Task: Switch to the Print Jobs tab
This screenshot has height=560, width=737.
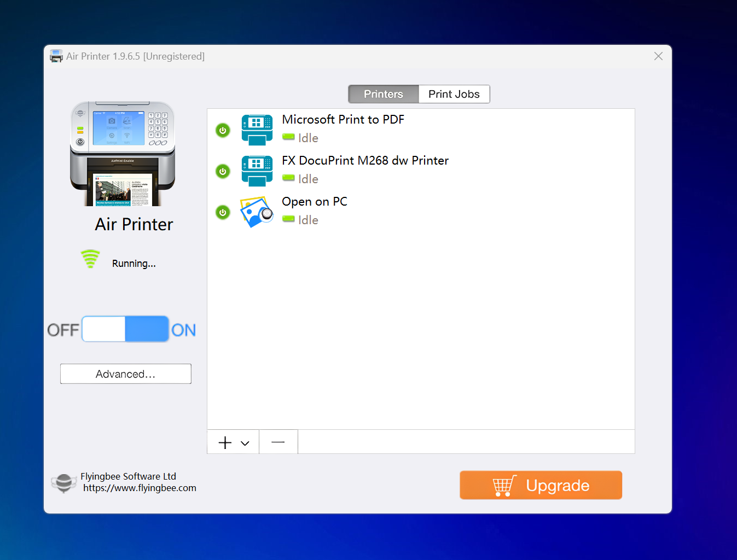Action: click(x=454, y=94)
